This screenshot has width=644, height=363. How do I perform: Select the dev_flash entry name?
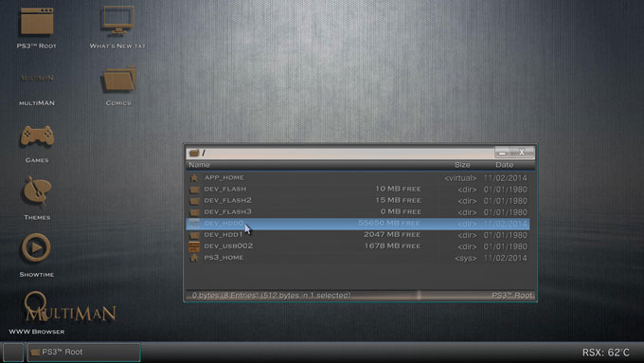coord(225,190)
